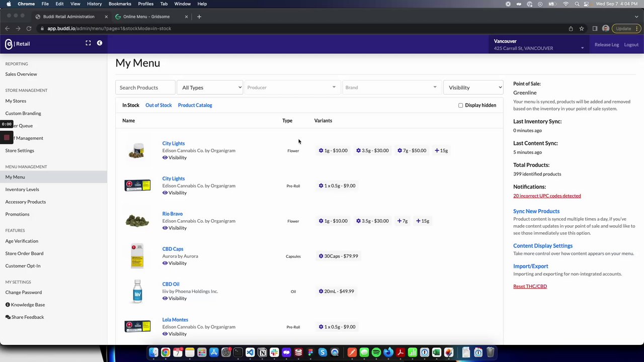644x362 pixels.
Task: Toggle fullscreen mode icon in the purple header
Action: click(88, 43)
